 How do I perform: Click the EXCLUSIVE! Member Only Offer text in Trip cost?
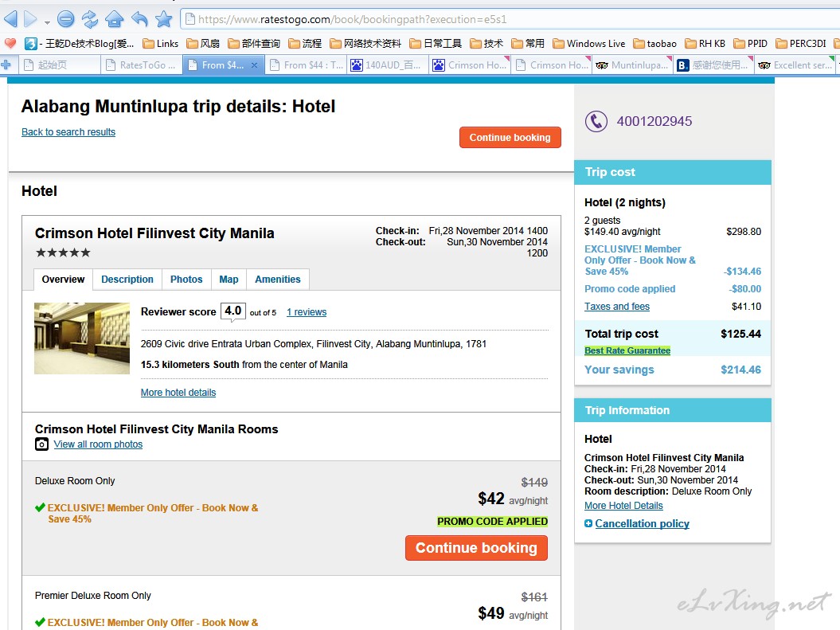pyautogui.click(x=640, y=260)
